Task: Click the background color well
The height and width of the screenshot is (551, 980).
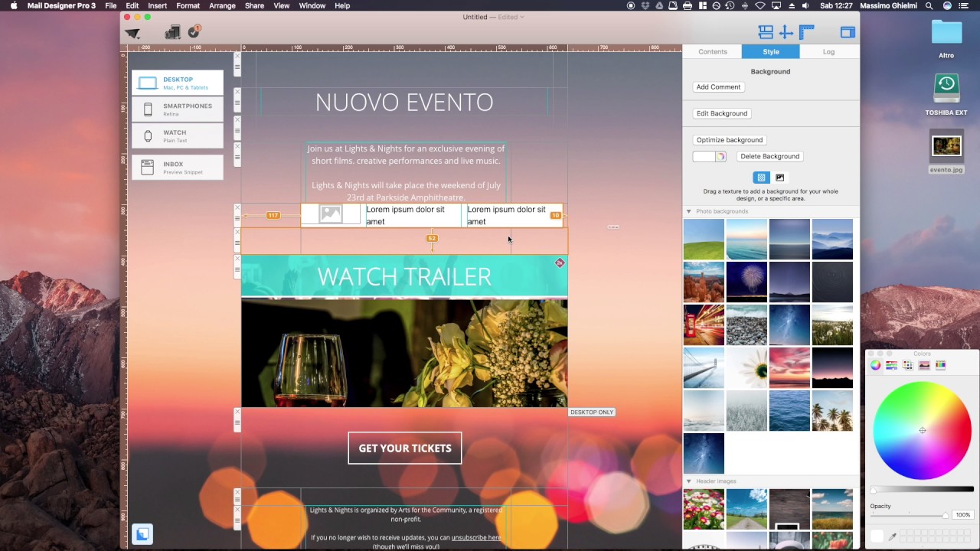Action: tap(704, 156)
